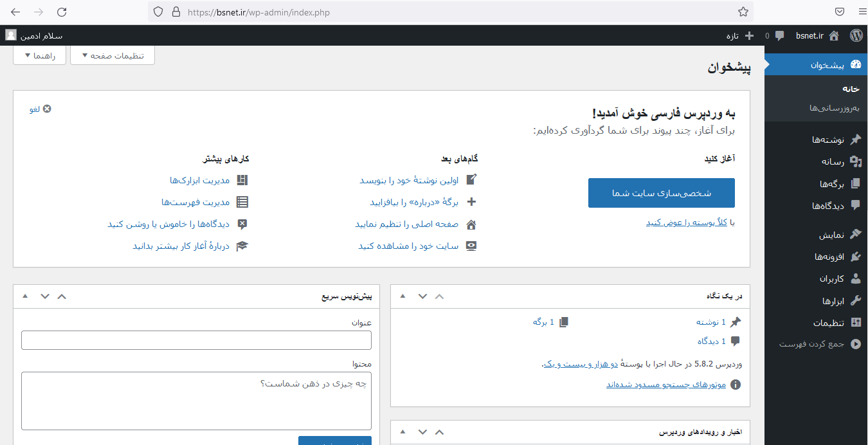Click the WordPress logo in admin bar
Image resolution: width=868 pixels, height=445 pixels.
[856, 35]
